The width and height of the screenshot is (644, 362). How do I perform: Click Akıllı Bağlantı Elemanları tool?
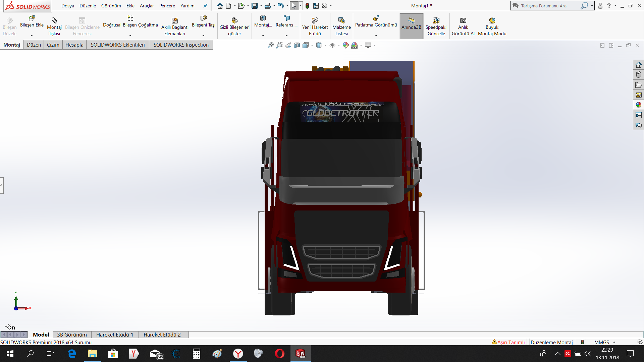(175, 26)
